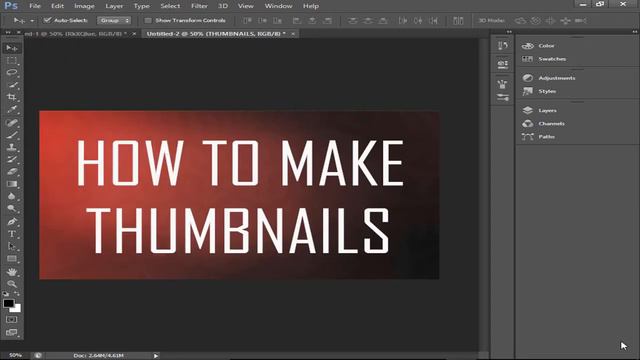Open the Window menu
640x360 pixels.
point(278,6)
